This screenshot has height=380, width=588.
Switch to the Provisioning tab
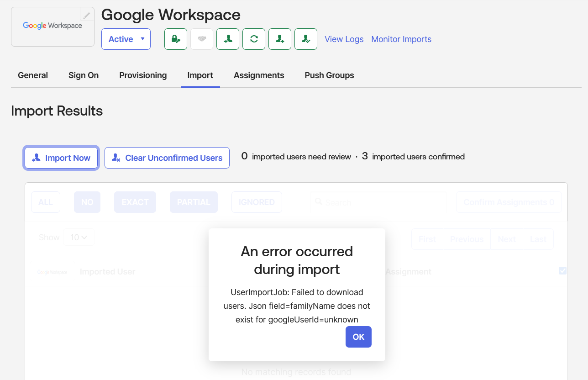point(143,75)
